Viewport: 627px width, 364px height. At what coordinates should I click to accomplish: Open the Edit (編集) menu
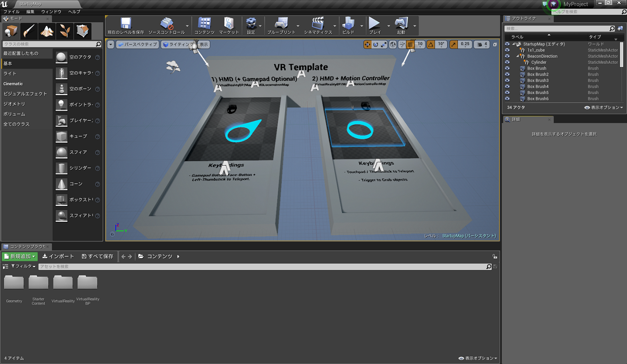tap(30, 12)
